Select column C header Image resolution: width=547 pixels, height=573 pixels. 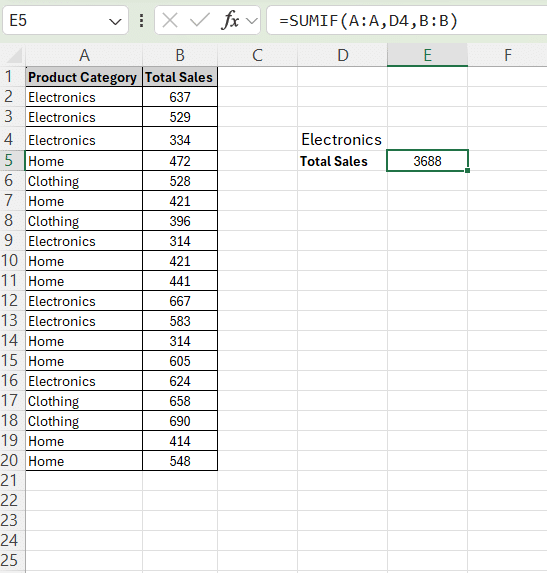(258, 56)
